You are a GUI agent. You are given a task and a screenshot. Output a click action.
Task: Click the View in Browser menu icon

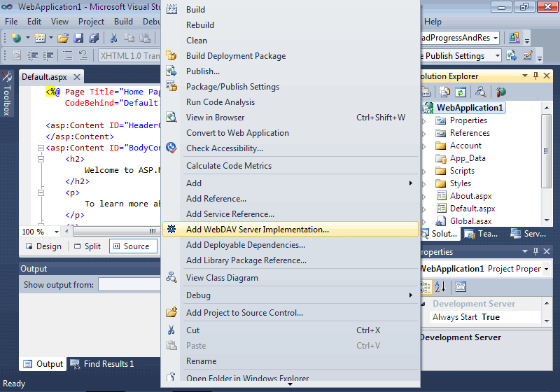(171, 117)
